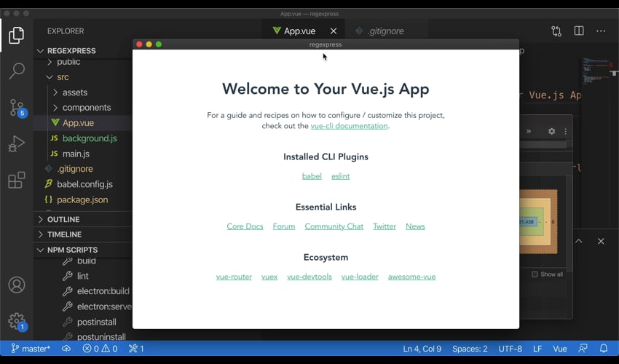Image resolution: width=619 pixels, height=364 pixels.
Task: Click UTF-8 encoding in status bar
Action: pos(510,349)
